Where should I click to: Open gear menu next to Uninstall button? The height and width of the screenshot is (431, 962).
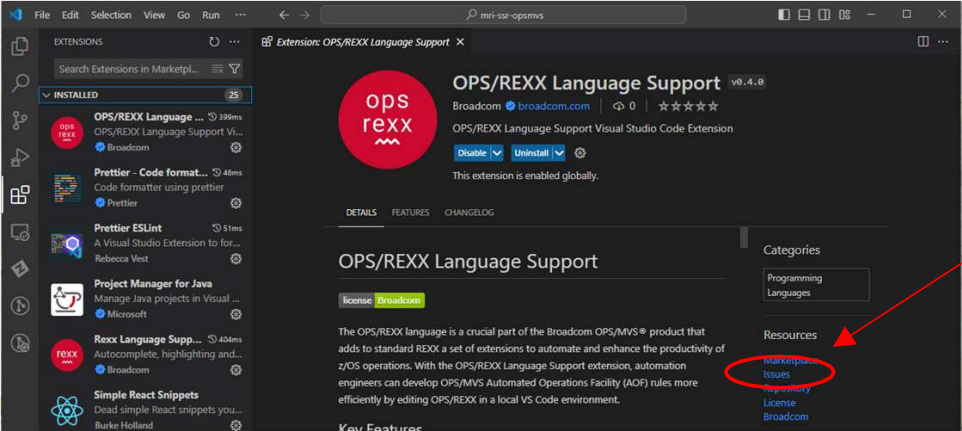tap(580, 153)
